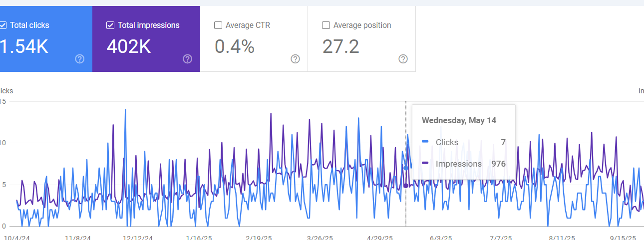Disable the Total impressions checkbox
Viewport: 644px width, 240px height.
click(x=110, y=25)
